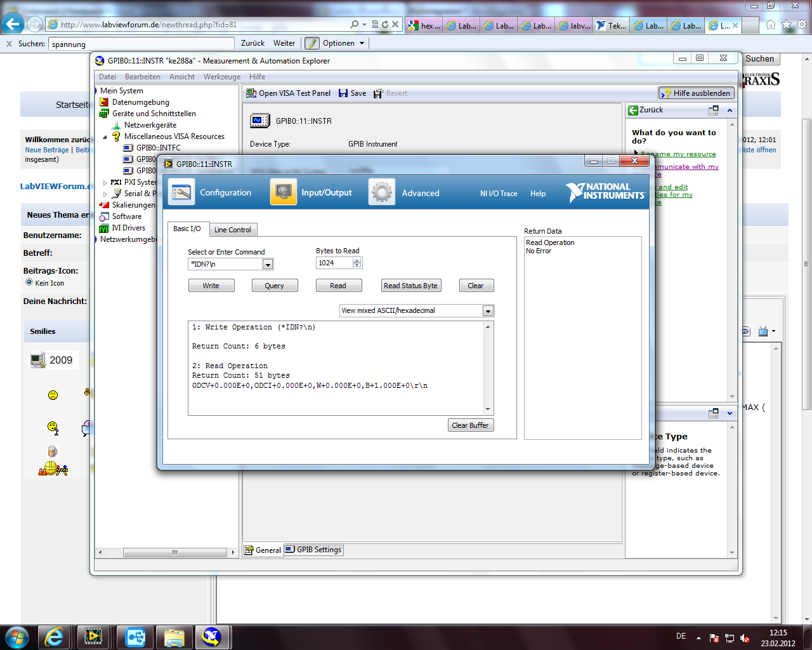Expand the Serial & Parallel tree node

pyautogui.click(x=105, y=194)
